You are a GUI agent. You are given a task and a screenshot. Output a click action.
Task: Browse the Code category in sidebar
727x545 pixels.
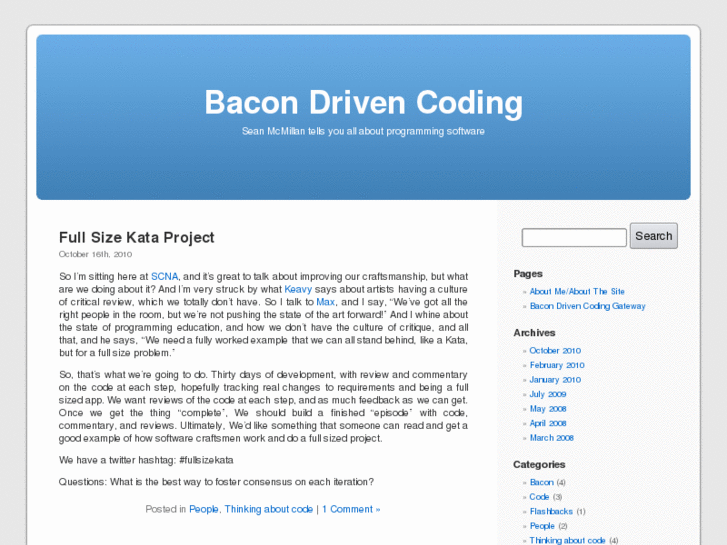(539, 497)
